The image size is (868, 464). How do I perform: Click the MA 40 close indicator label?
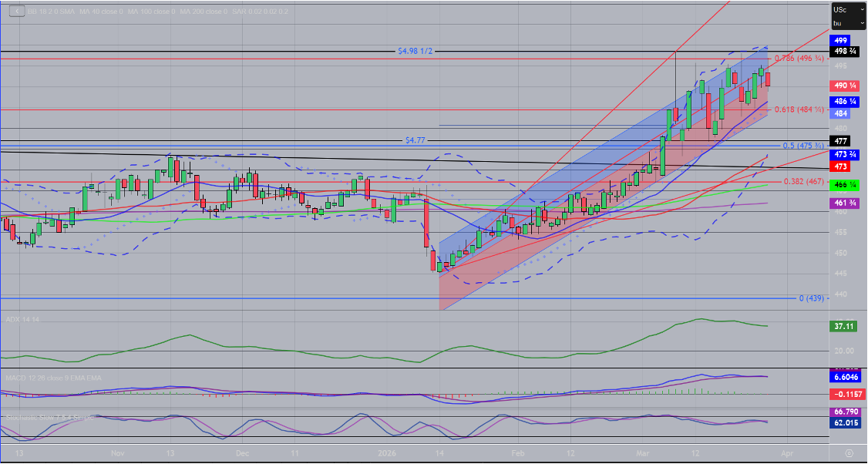point(103,12)
